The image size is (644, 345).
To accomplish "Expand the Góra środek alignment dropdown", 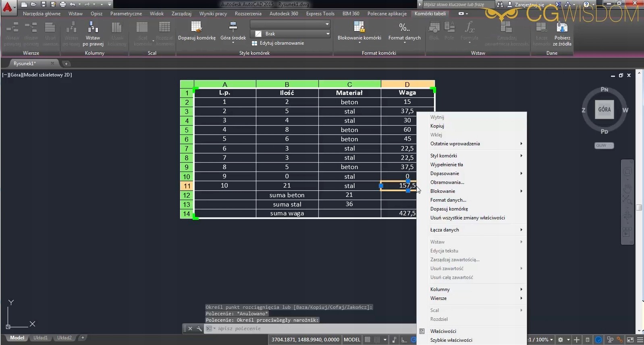I will pos(233,42).
